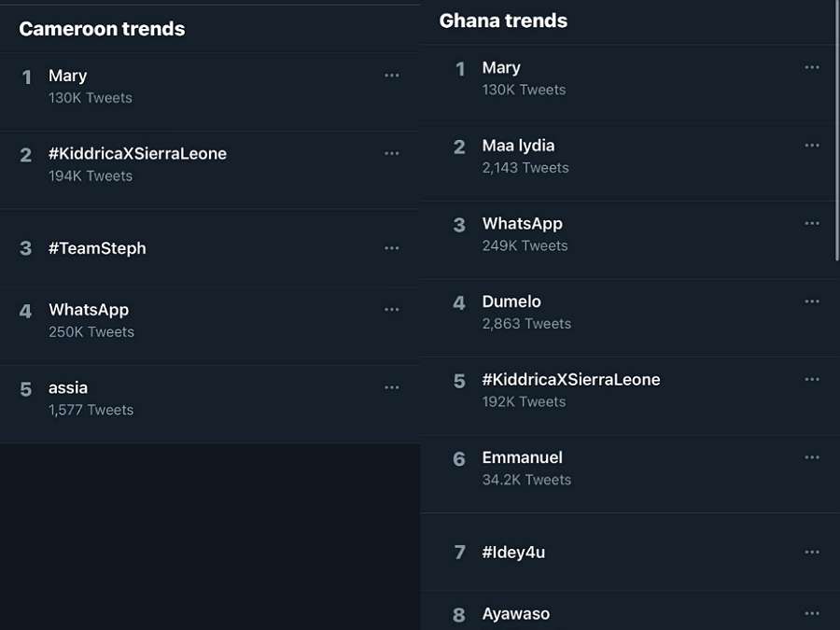
Task: Click the Ghana trends panel scrollbar
Action: (x=837, y=131)
